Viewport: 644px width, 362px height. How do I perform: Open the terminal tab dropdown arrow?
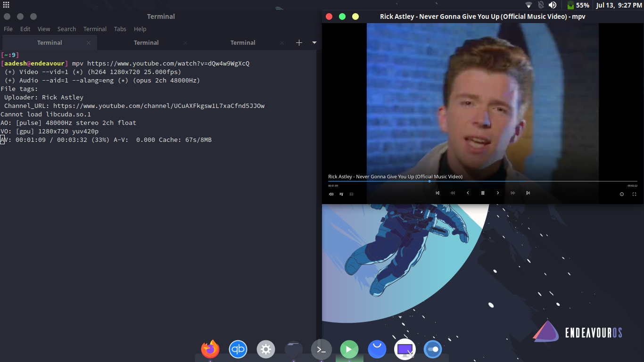(314, 42)
